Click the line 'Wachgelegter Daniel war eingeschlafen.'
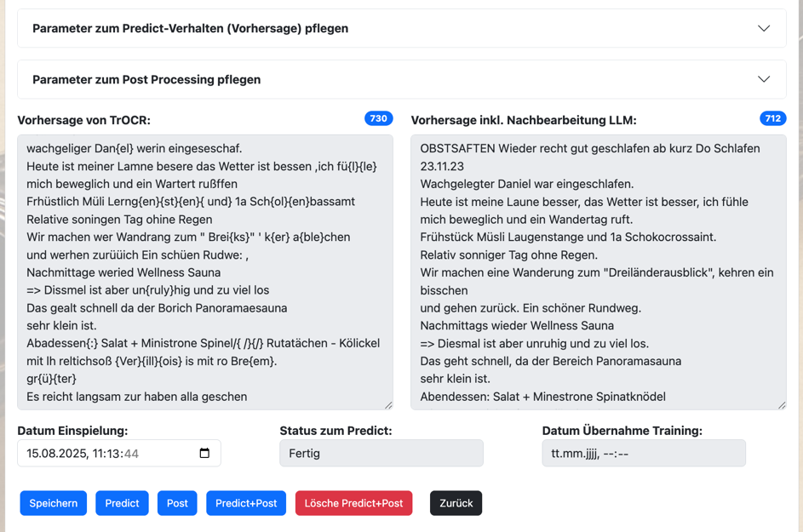The image size is (803, 532). click(527, 184)
